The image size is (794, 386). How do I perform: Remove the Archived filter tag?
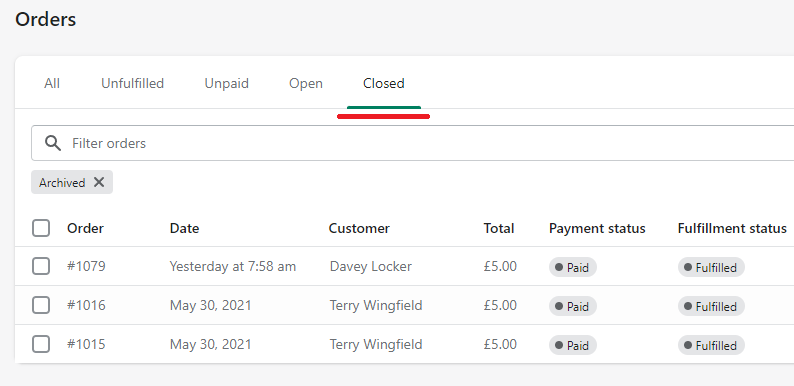point(99,182)
